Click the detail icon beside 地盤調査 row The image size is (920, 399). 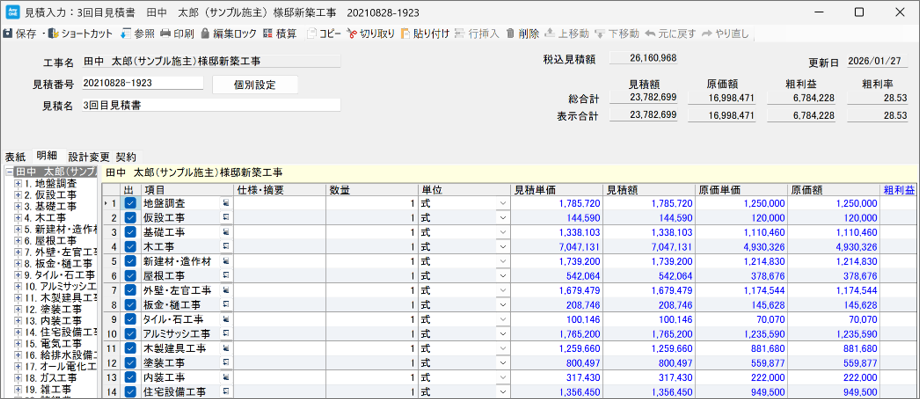[x=225, y=204]
